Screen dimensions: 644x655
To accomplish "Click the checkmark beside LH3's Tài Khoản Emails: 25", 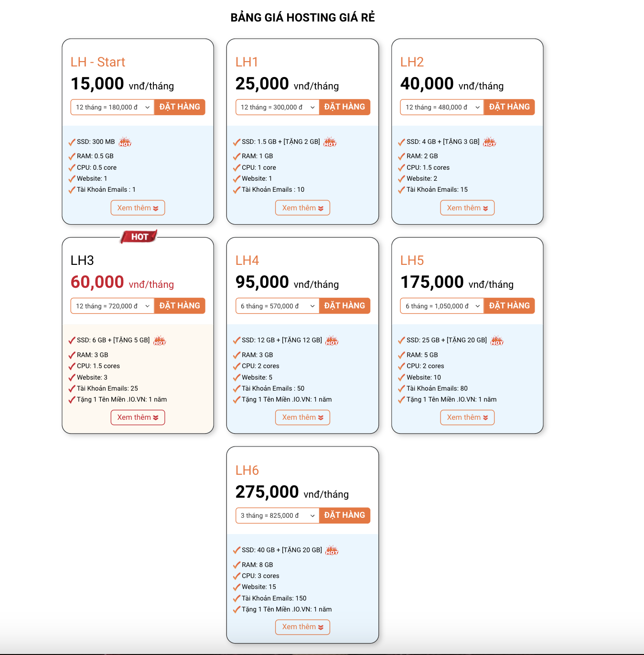I will click(72, 388).
